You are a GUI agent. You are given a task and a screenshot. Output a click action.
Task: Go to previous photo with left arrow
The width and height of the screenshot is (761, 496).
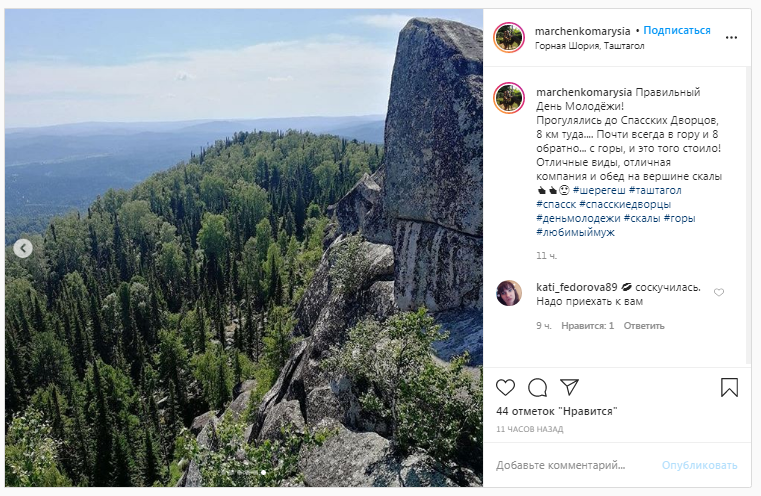23,248
